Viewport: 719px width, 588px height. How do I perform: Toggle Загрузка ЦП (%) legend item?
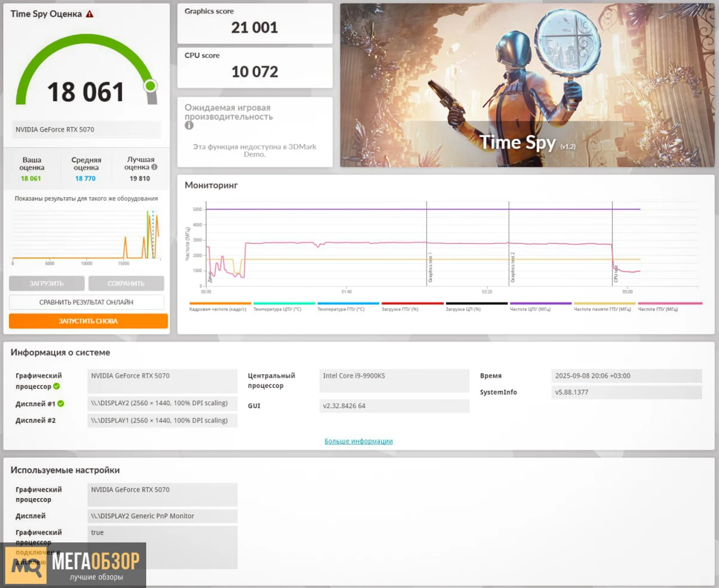(x=476, y=306)
